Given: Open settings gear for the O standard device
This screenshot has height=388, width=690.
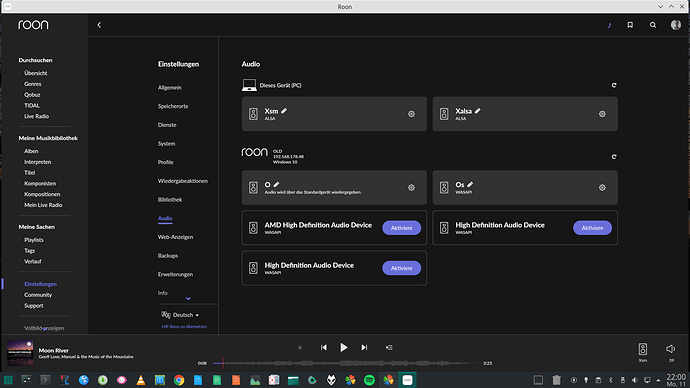Looking at the screenshot, I should 411,187.
